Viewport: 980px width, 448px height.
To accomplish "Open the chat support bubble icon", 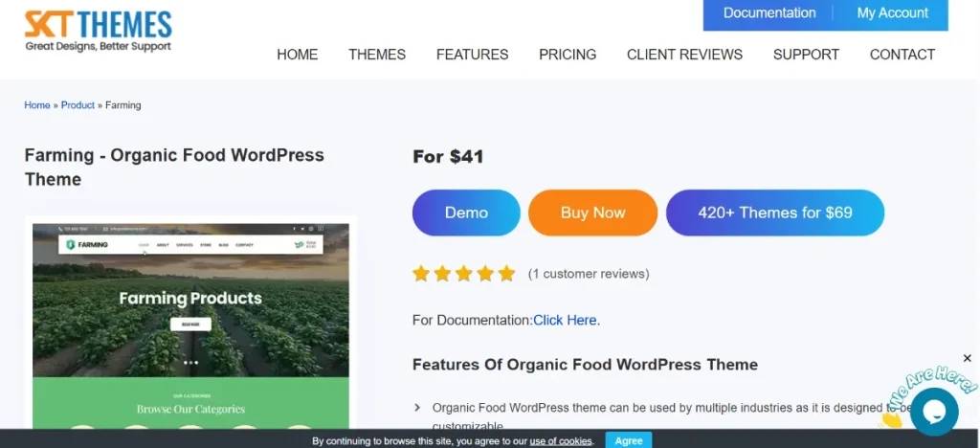I will point(934,411).
